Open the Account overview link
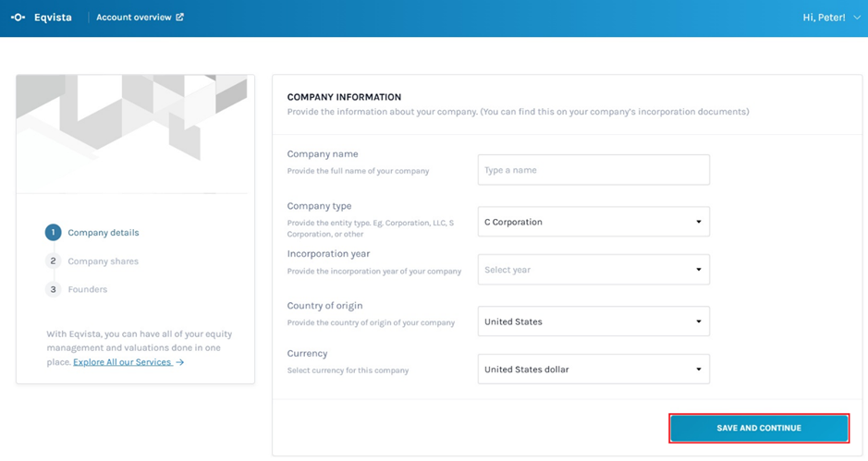868x461 pixels. [x=133, y=18]
